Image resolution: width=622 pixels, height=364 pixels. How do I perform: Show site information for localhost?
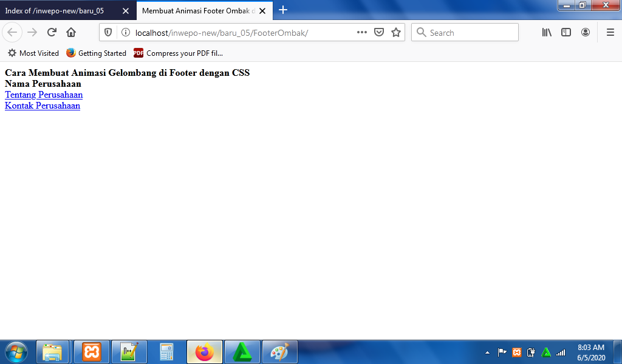126,33
